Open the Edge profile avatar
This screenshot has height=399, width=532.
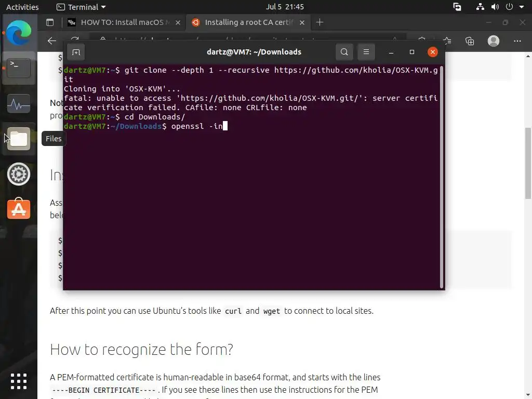494,41
